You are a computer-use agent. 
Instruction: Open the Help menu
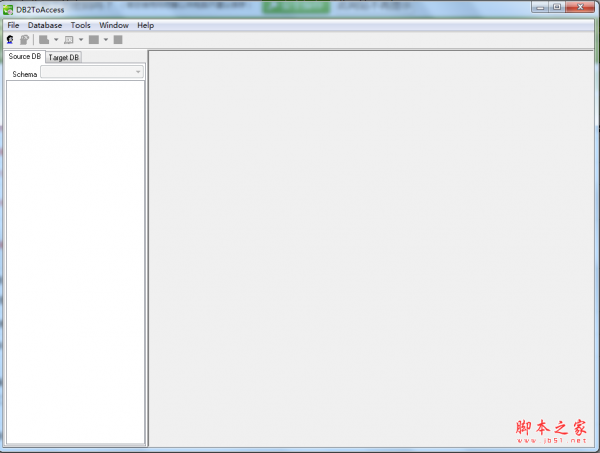pyautogui.click(x=145, y=25)
